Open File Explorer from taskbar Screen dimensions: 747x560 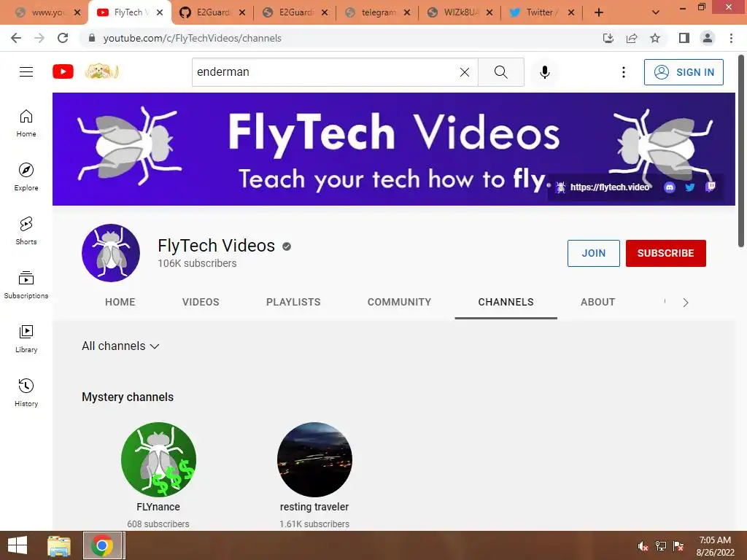point(59,545)
